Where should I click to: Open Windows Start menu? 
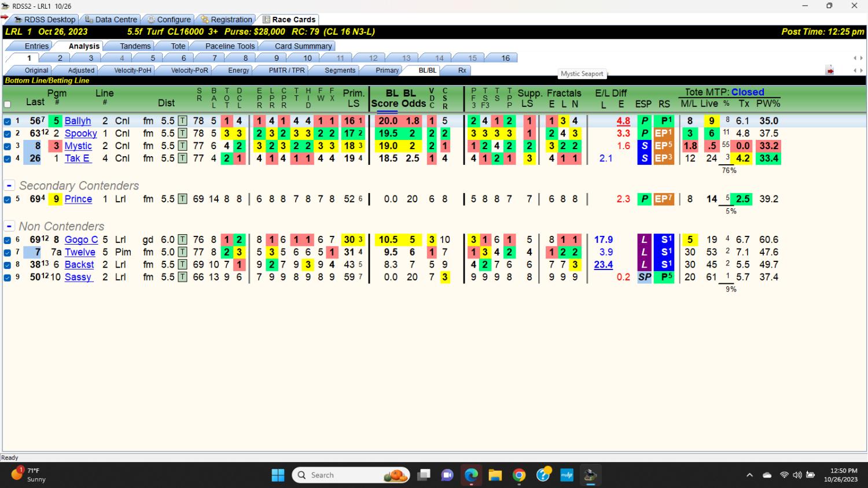click(278, 475)
